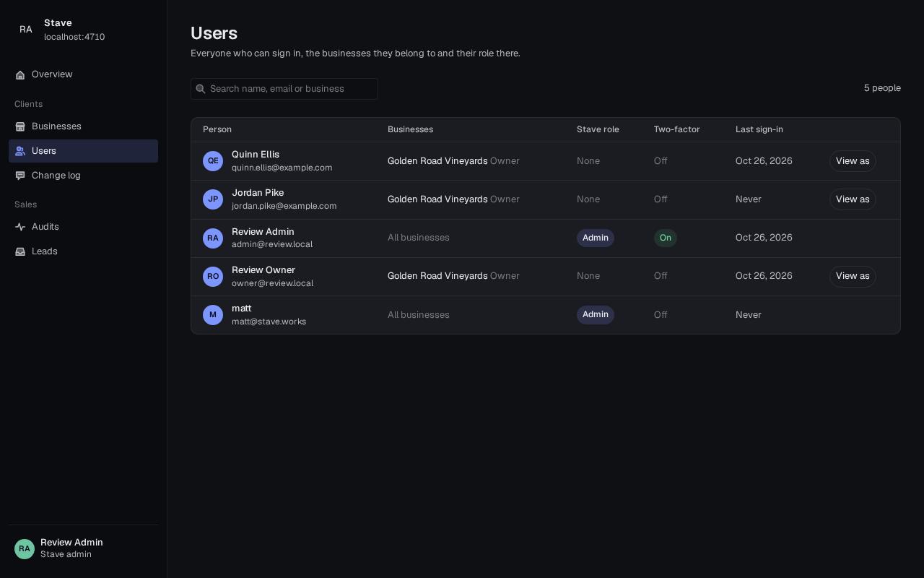
Task: Click View as for Quinn Ellis
Action: click(853, 161)
